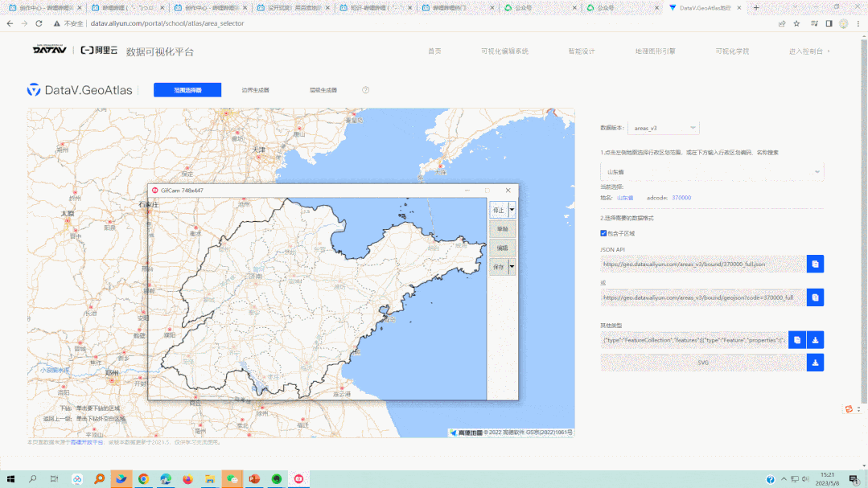Open PowerPoint from the taskbar
Screen dimensions: 868x488
pyautogui.click(x=254, y=479)
